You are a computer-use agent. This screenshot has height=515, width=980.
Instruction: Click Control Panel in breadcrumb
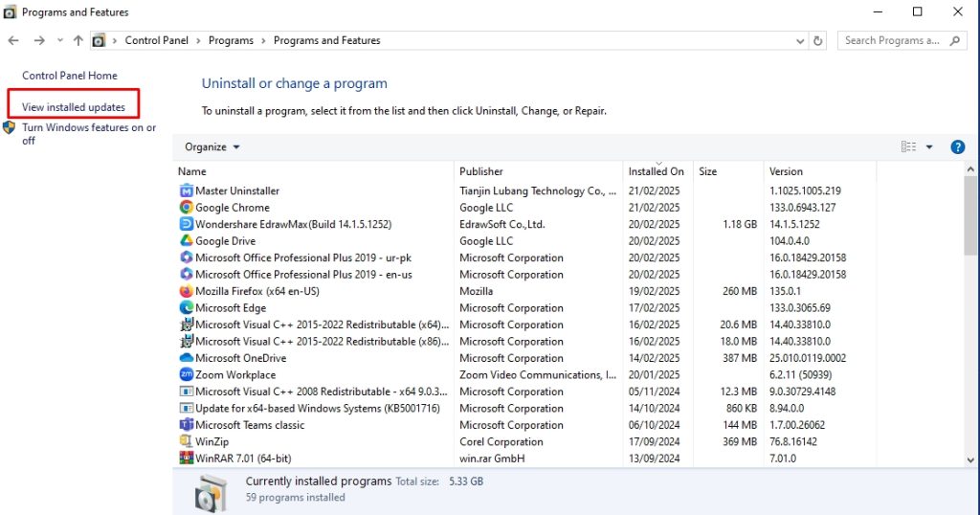(156, 40)
